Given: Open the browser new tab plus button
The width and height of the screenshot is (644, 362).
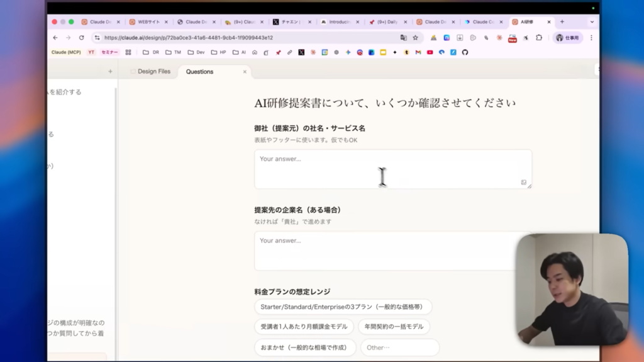Looking at the screenshot, I should (562, 21).
